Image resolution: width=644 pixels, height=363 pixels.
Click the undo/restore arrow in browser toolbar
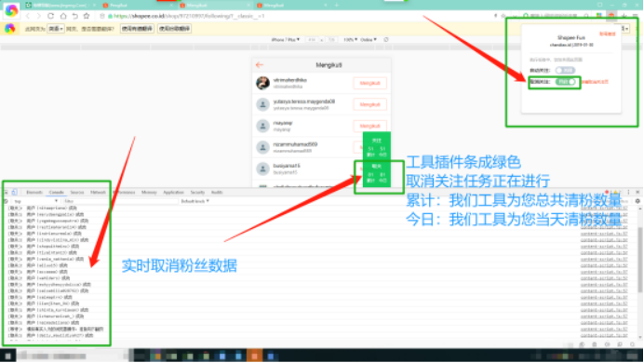74,16
